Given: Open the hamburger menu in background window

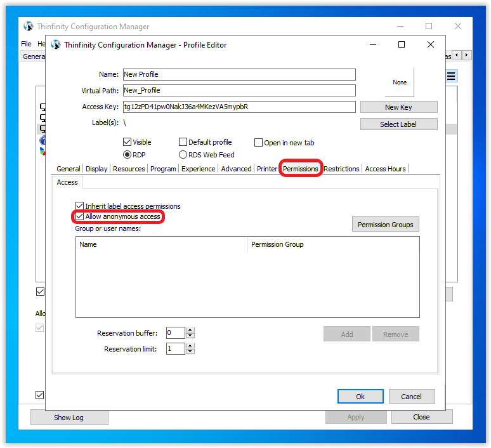Looking at the screenshot, I should 451,76.
